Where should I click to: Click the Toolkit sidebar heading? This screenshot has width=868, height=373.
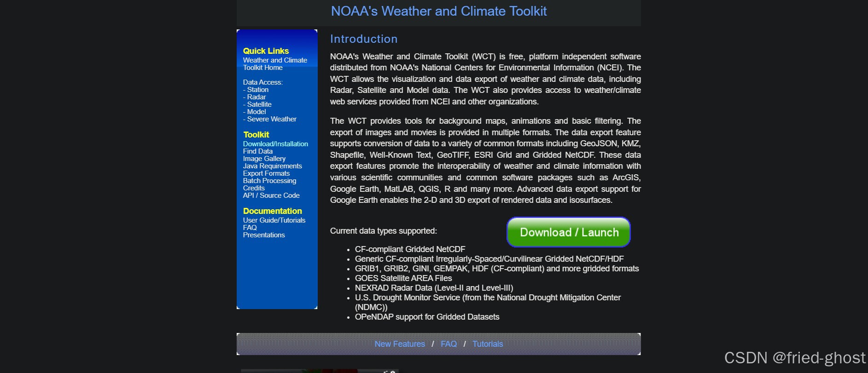coord(256,135)
